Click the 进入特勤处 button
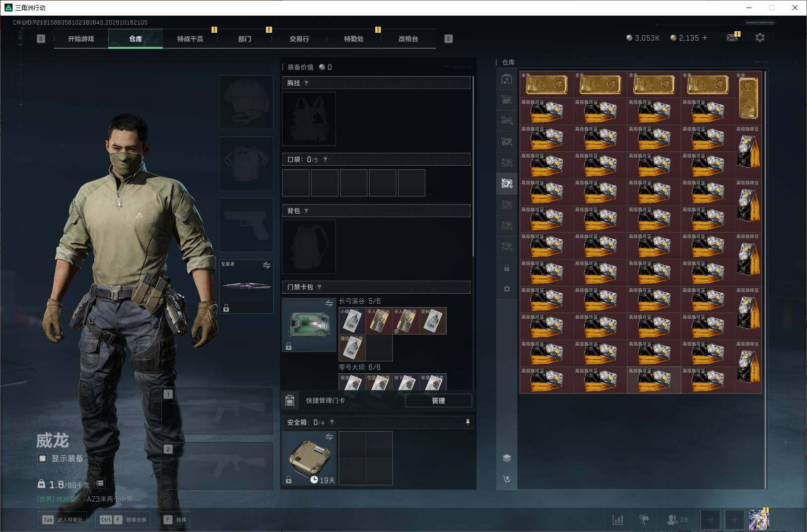The width and height of the screenshot is (807, 532). [x=63, y=519]
